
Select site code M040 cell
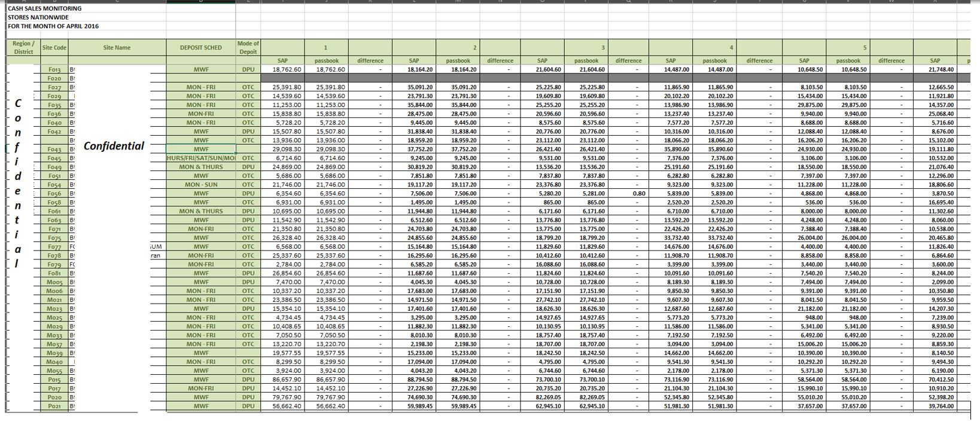(x=54, y=362)
